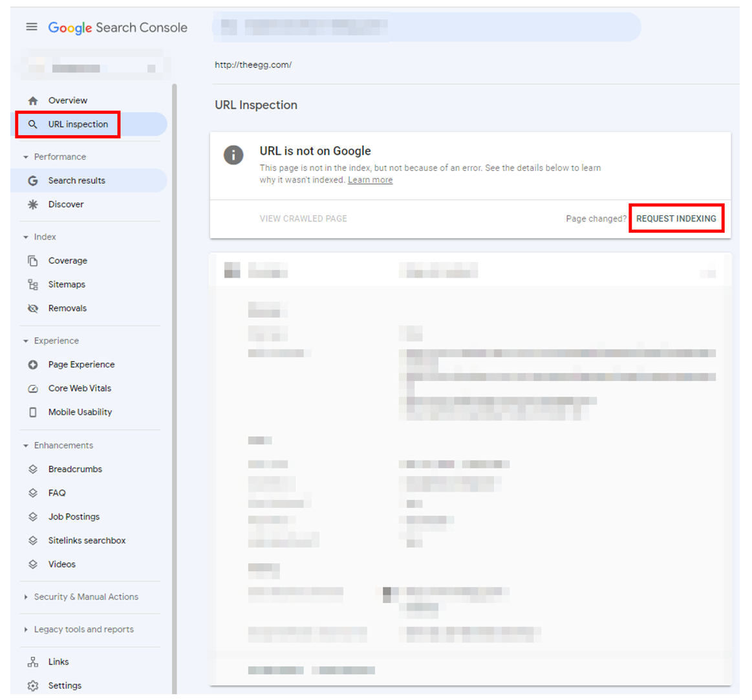Click the inspected URL http://theegg.com/ text
Screen dimensions: 752x700
click(x=253, y=65)
